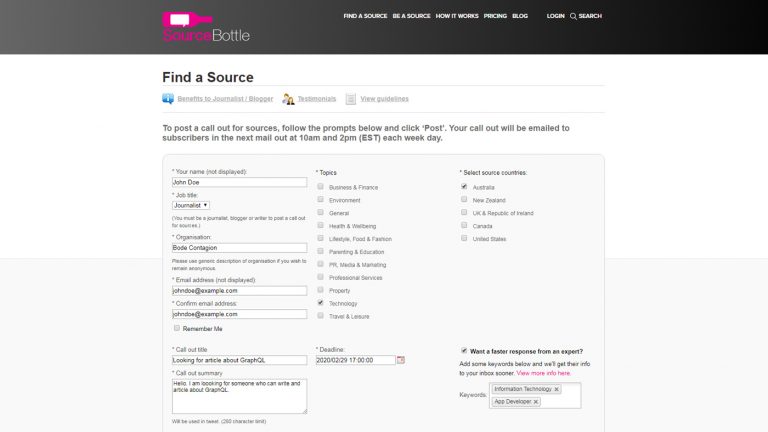This screenshot has height=432, width=768.
Task: Open the Blog menu item
Action: pos(520,16)
